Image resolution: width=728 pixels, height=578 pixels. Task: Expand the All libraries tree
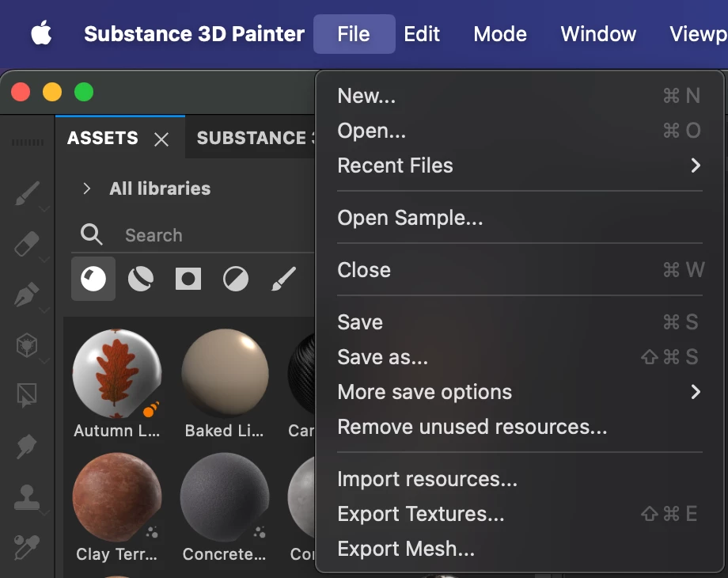pyautogui.click(x=87, y=188)
